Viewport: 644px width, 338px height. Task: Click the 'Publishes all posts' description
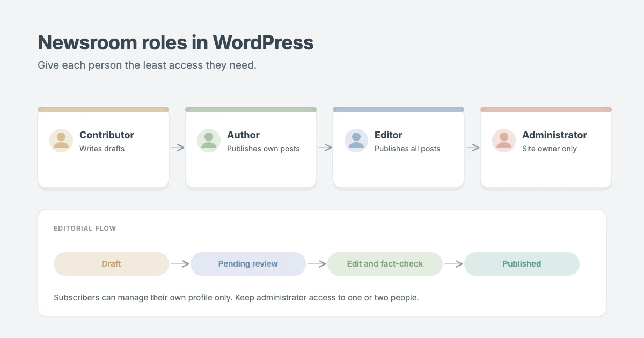407,149
